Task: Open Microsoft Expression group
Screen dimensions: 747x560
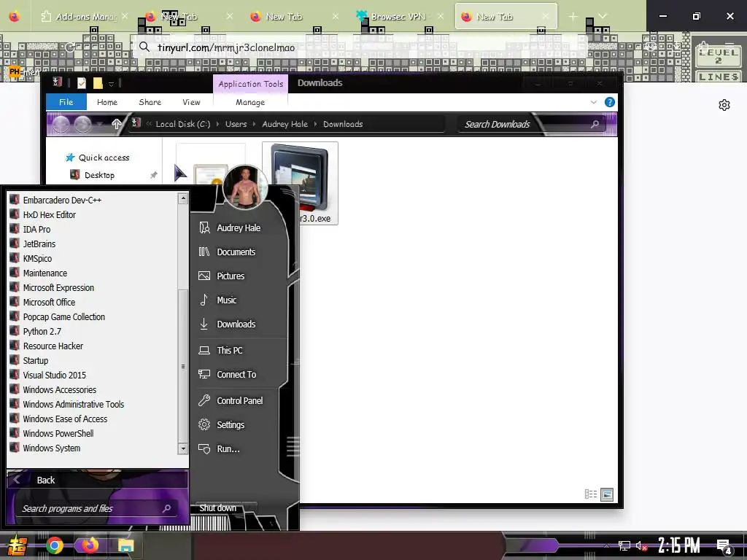Action: [x=58, y=287]
